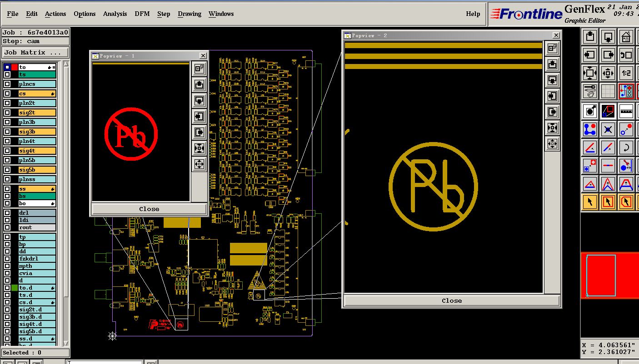Screen dimensions: 639x364
Task: Click the circular rotate arrow tool
Action: pos(626,148)
